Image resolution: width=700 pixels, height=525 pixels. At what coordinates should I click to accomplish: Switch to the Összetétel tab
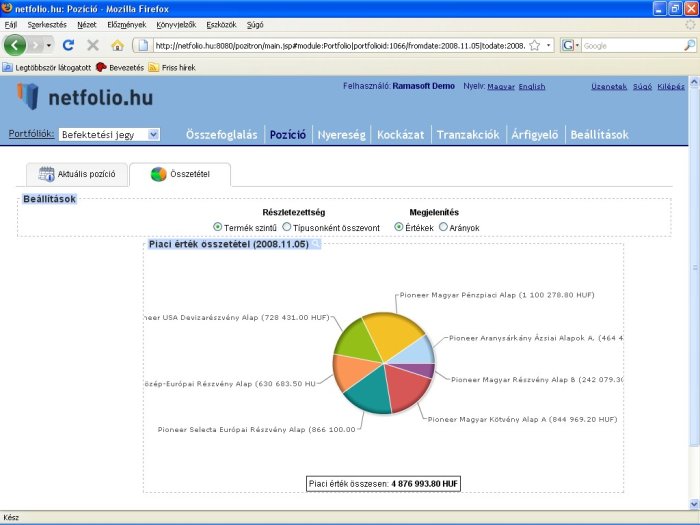point(180,174)
